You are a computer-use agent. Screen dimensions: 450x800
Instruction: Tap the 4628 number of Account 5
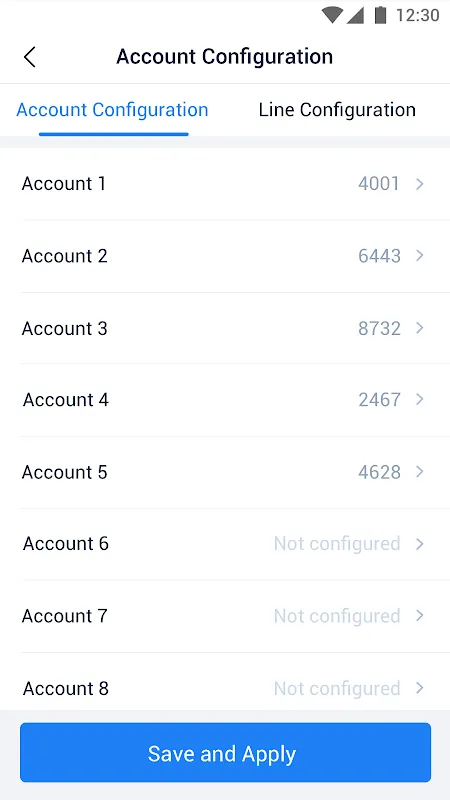point(380,472)
